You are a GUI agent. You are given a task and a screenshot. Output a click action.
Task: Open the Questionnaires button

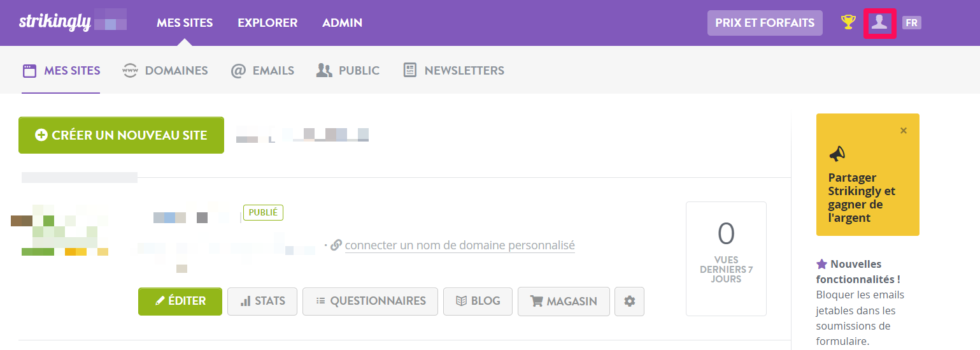tap(370, 302)
